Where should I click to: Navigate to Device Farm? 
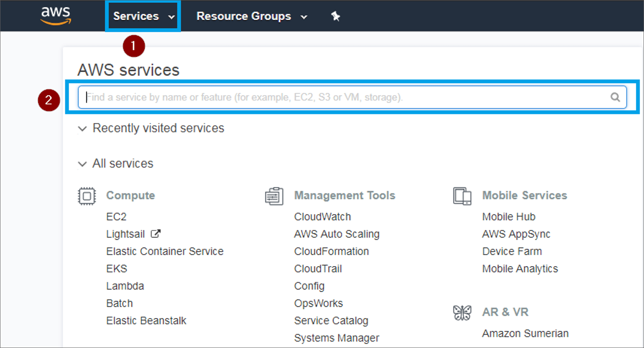coord(512,251)
